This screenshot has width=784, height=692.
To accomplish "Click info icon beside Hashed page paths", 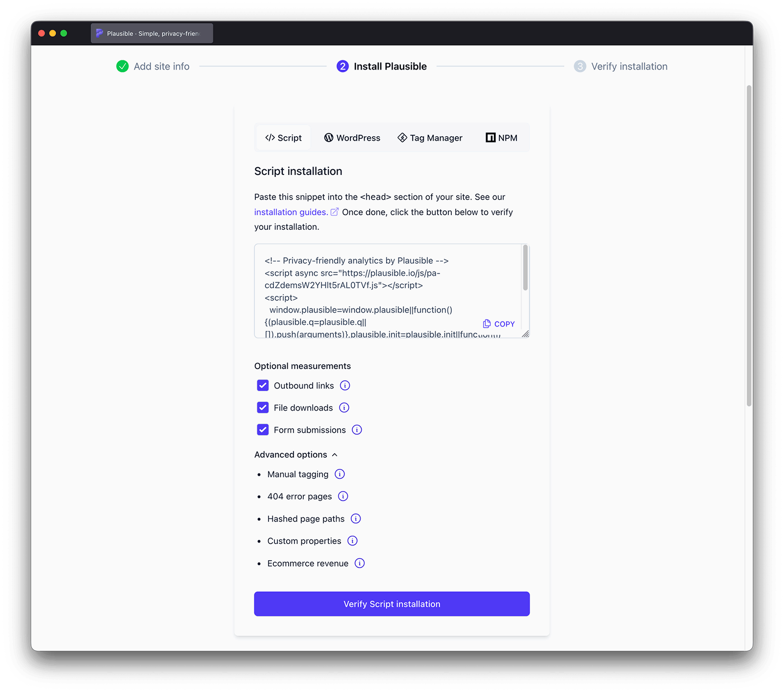I will click(x=356, y=519).
